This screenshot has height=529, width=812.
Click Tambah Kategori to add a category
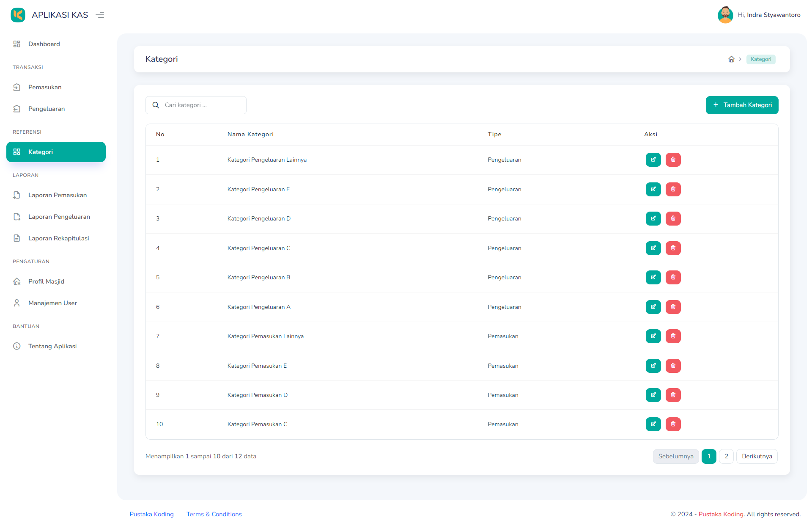742,105
